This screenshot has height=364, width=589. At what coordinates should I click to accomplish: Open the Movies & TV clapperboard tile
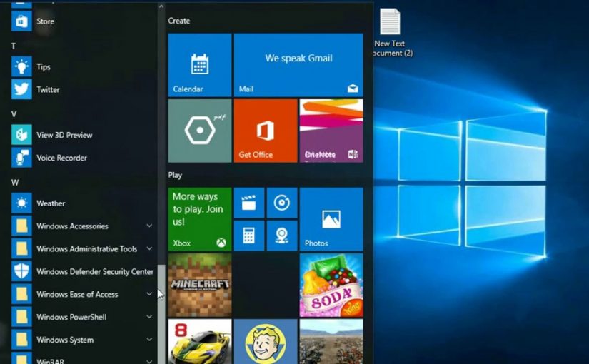(249, 203)
